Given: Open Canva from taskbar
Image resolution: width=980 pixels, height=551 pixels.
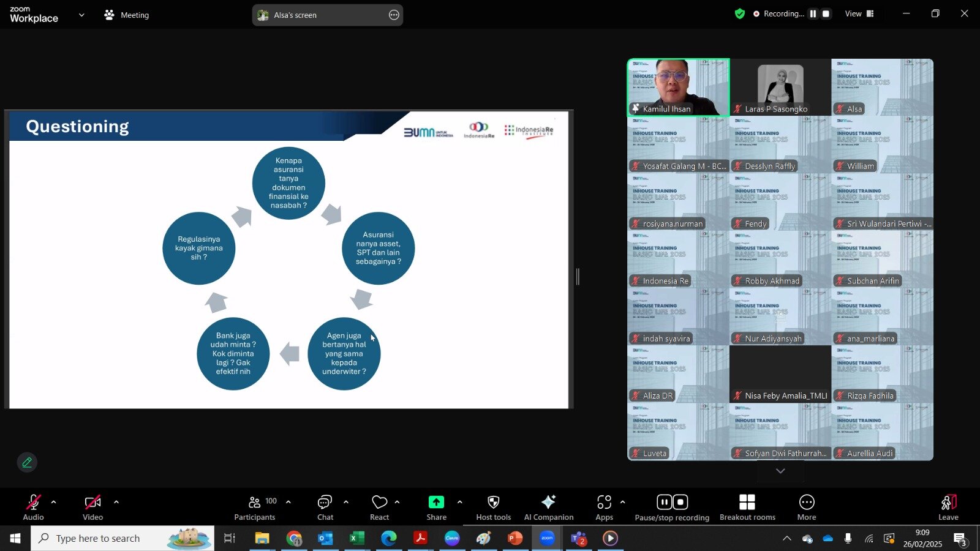Looking at the screenshot, I should point(452,538).
